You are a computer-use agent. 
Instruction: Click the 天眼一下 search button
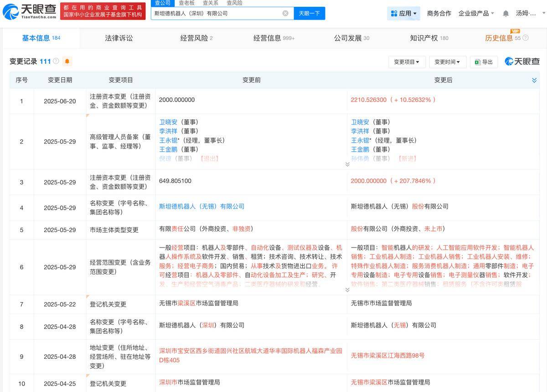(310, 13)
